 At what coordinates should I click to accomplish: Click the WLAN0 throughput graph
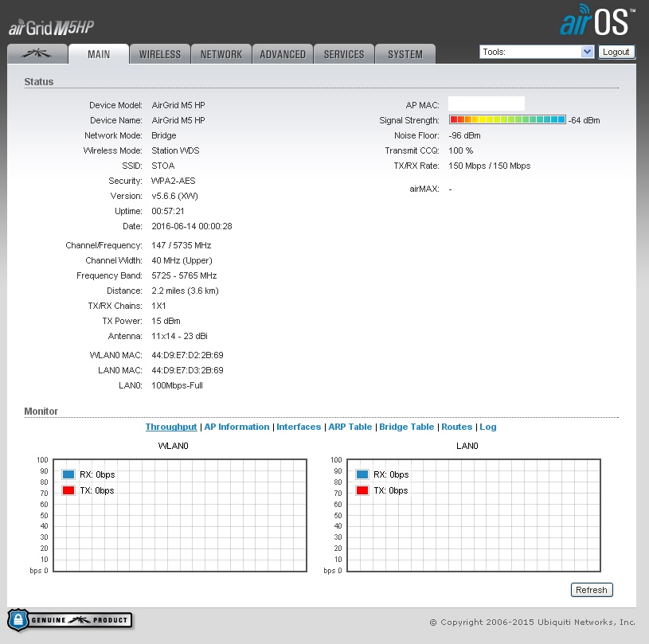pos(180,515)
